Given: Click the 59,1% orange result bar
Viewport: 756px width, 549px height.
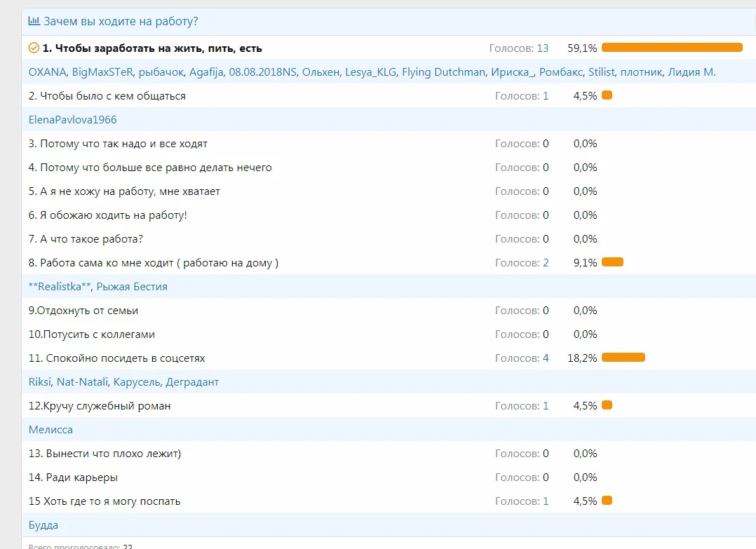Looking at the screenshot, I should coord(672,48).
